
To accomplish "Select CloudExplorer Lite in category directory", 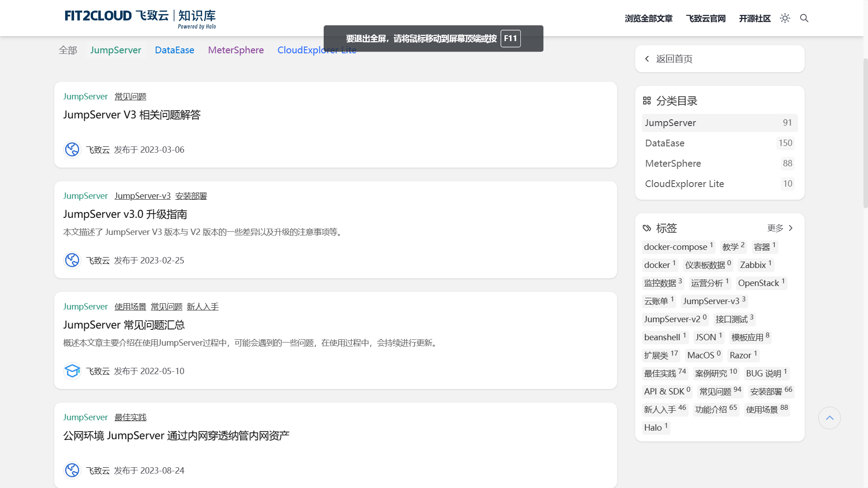I will pos(720,184).
